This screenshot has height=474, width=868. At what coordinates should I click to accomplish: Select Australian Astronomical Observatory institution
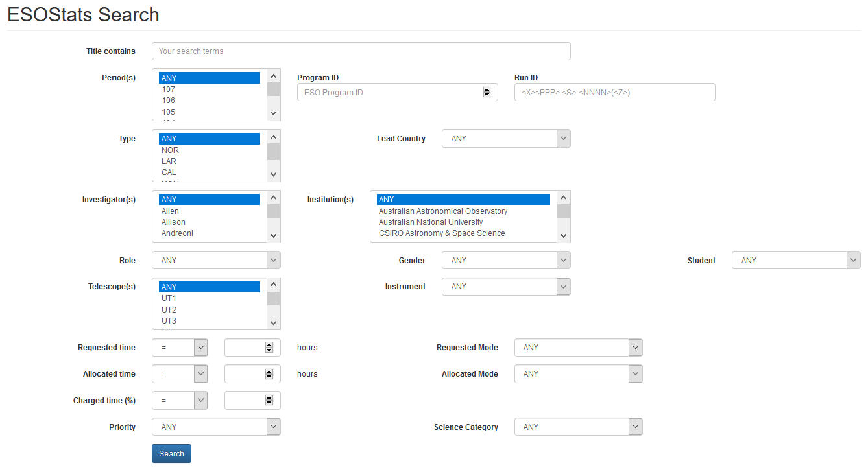click(x=463, y=211)
